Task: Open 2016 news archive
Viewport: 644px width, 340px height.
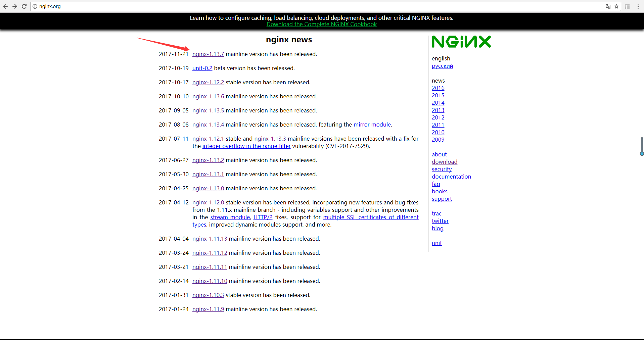Action: tap(438, 88)
